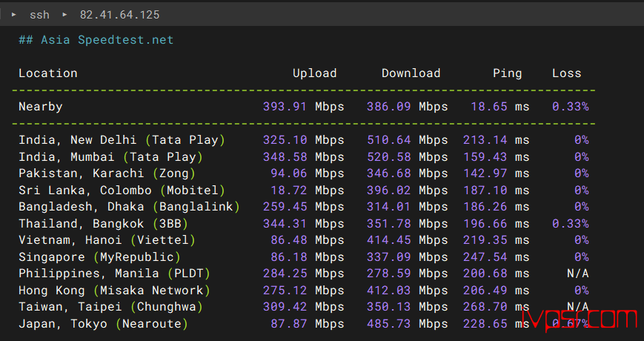Select Hanoi upload 86.48
This screenshot has height=341, width=644.
(x=288, y=240)
